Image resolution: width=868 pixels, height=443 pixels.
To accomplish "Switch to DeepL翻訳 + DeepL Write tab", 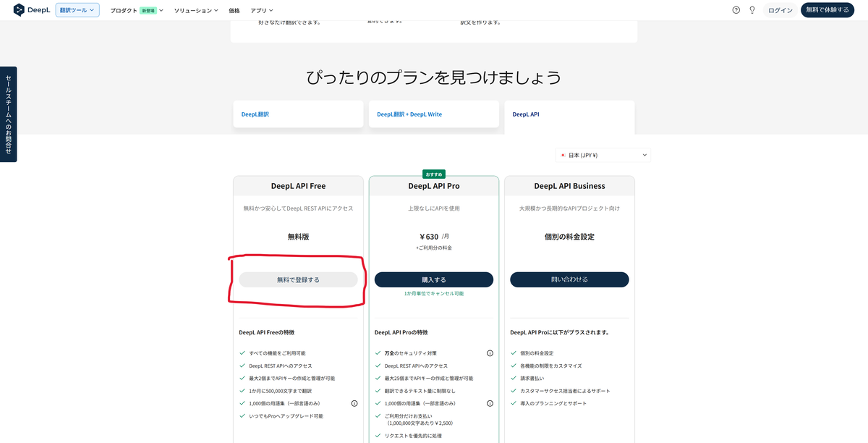I will coord(434,114).
